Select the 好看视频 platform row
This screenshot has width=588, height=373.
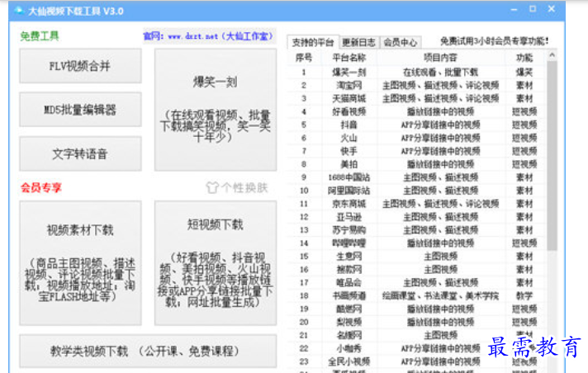pyautogui.click(x=416, y=111)
